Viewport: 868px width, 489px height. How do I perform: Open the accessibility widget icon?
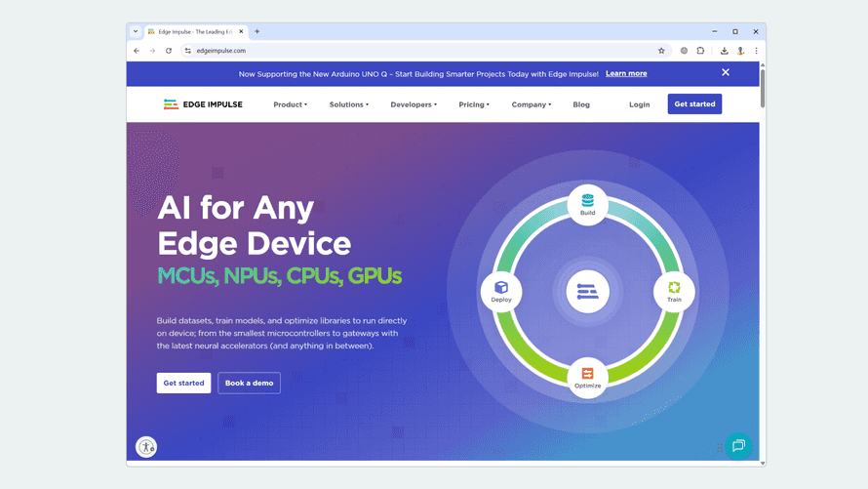[x=146, y=447]
